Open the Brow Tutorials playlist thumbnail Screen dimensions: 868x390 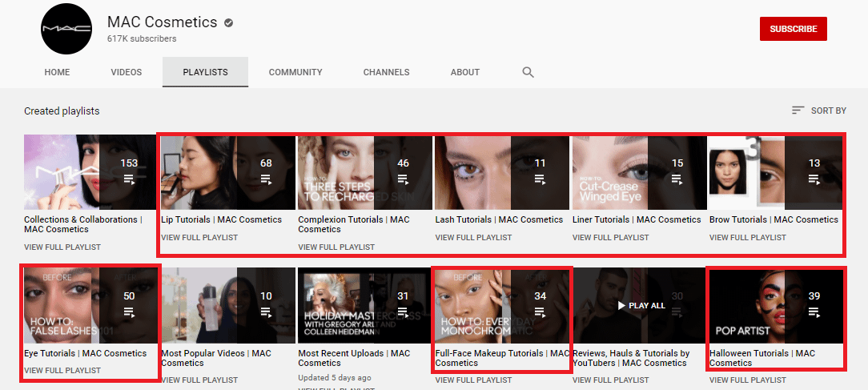click(x=776, y=171)
